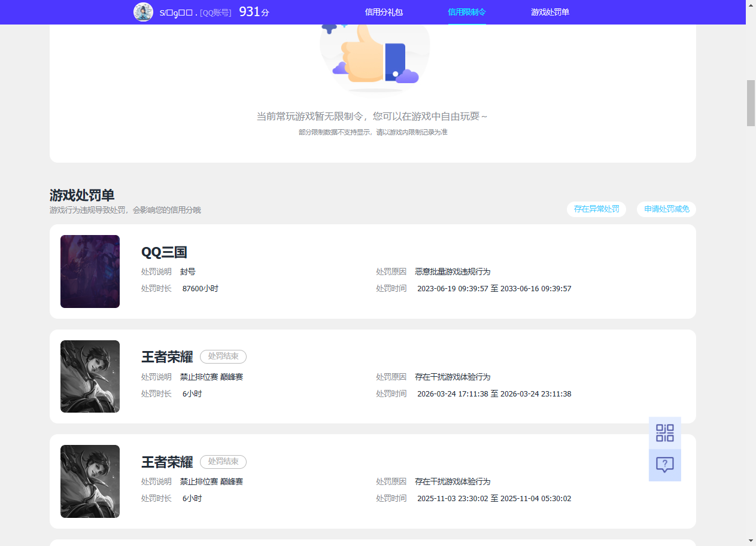756x546 pixels.
Task: Select the active 信用限制令 tab
Action: [x=467, y=12]
